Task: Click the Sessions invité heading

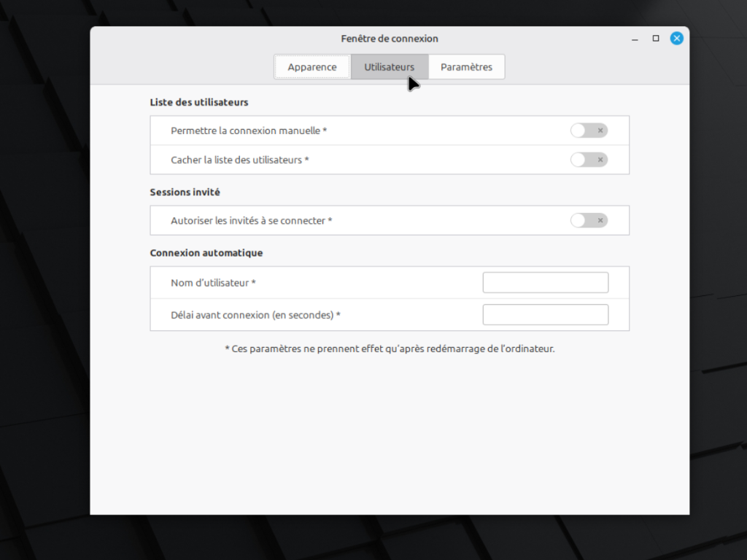Action: tap(185, 192)
